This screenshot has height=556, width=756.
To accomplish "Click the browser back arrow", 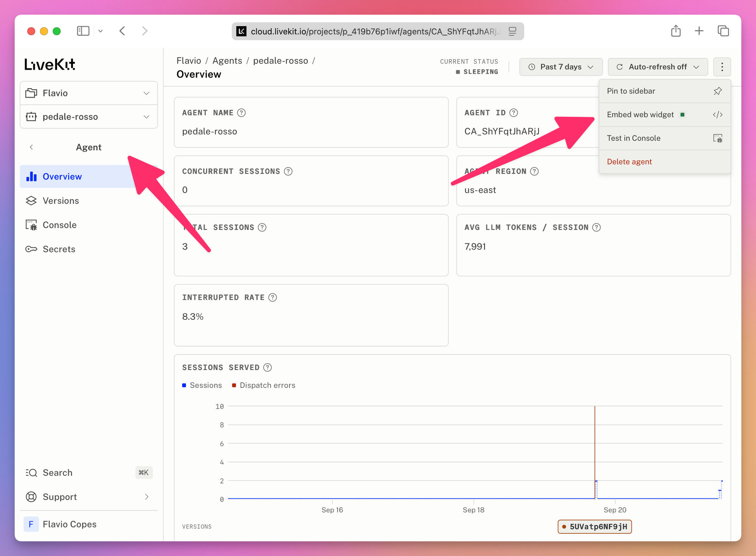I will pos(122,31).
